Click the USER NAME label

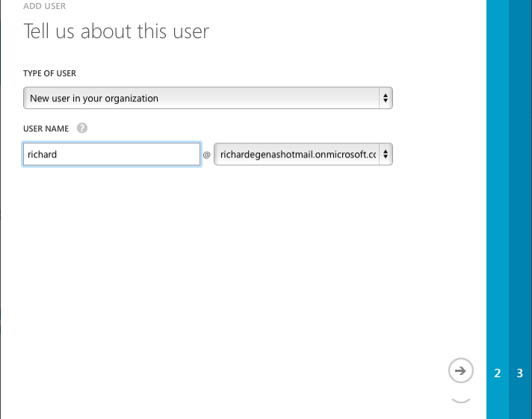[46, 128]
